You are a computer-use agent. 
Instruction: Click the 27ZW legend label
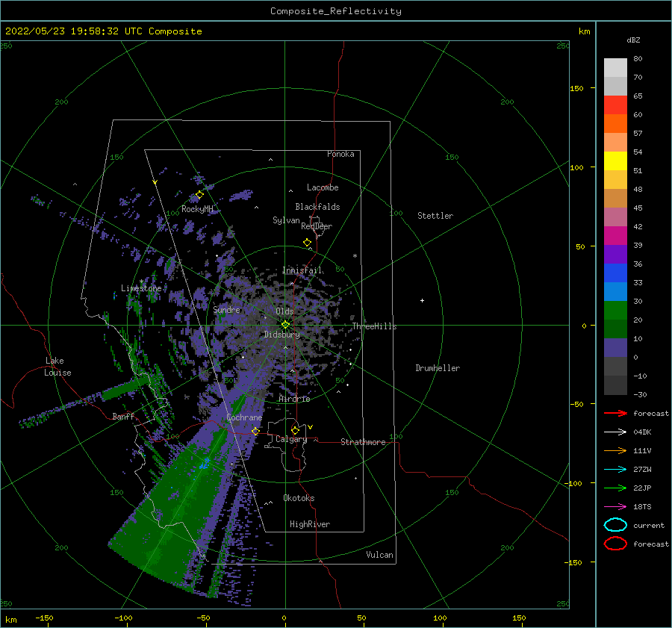642,470
